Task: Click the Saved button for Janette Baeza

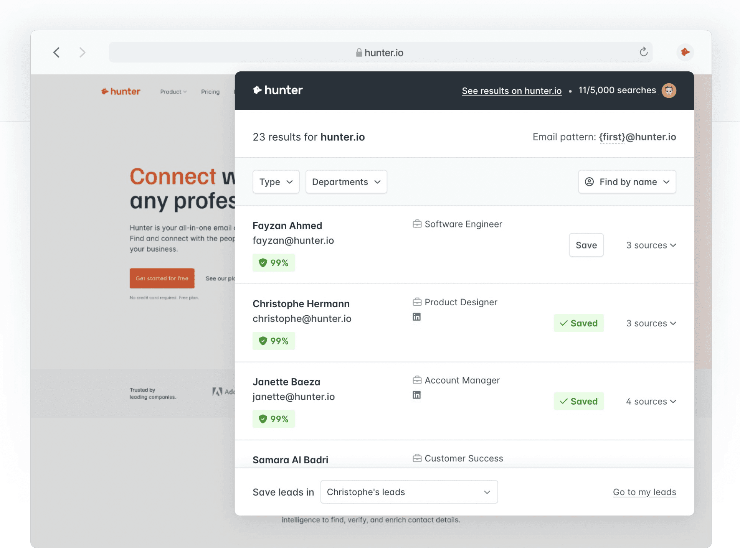Action: tap(579, 401)
